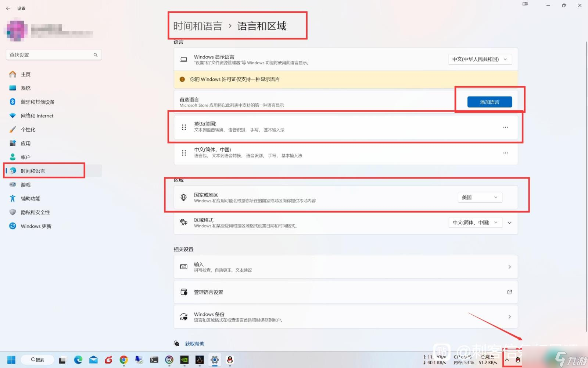Open the 输入 typing settings
The width and height of the screenshot is (588, 368).
(345, 267)
